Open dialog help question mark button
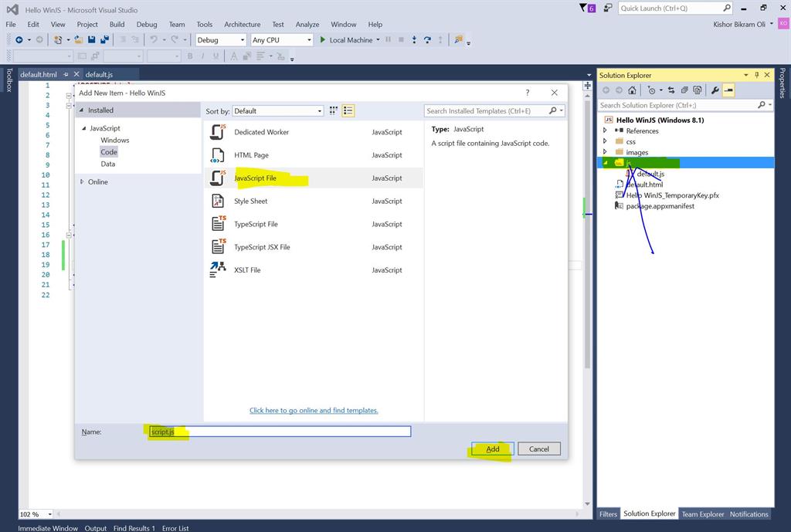 click(x=528, y=93)
